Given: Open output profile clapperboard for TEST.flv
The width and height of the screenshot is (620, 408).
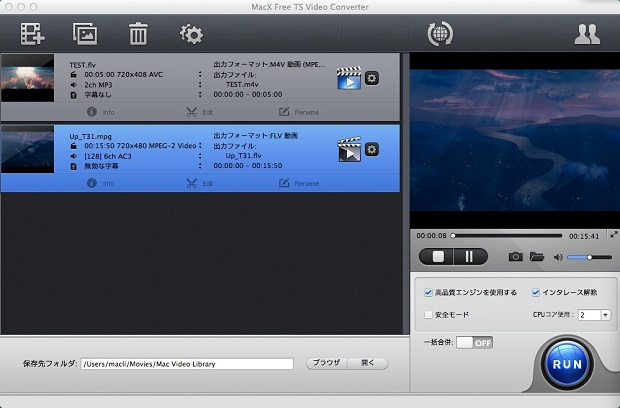Looking at the screenshot, I should [349, 78].
